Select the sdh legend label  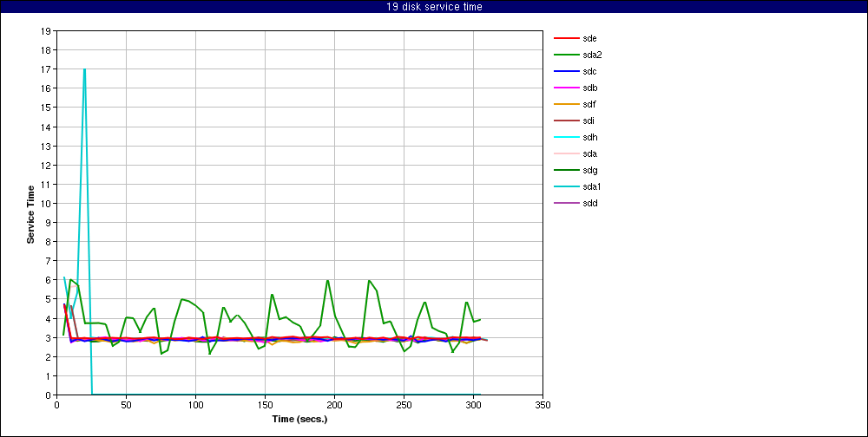point(589,137)
